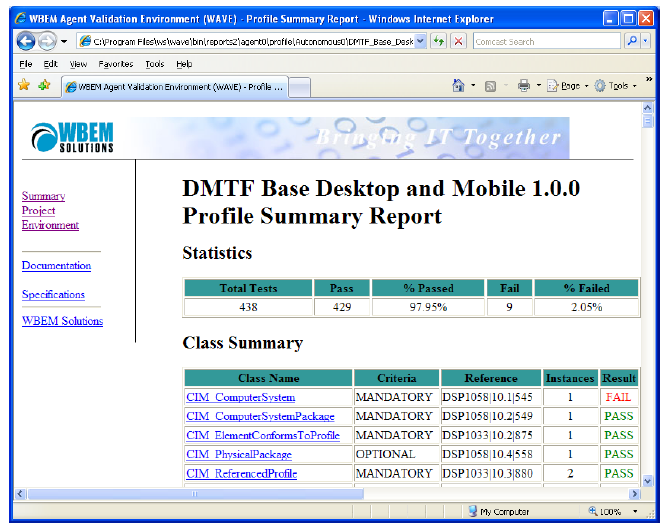The width and height of the screenshot is (669, 529).
Task: Open the Home button dropdown arrow
Action: point(473,86)
